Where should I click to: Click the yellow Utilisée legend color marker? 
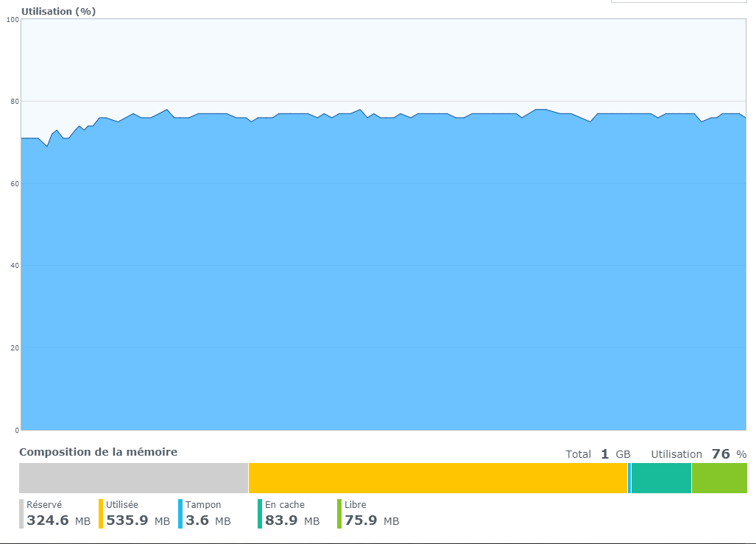click(101, 513)
